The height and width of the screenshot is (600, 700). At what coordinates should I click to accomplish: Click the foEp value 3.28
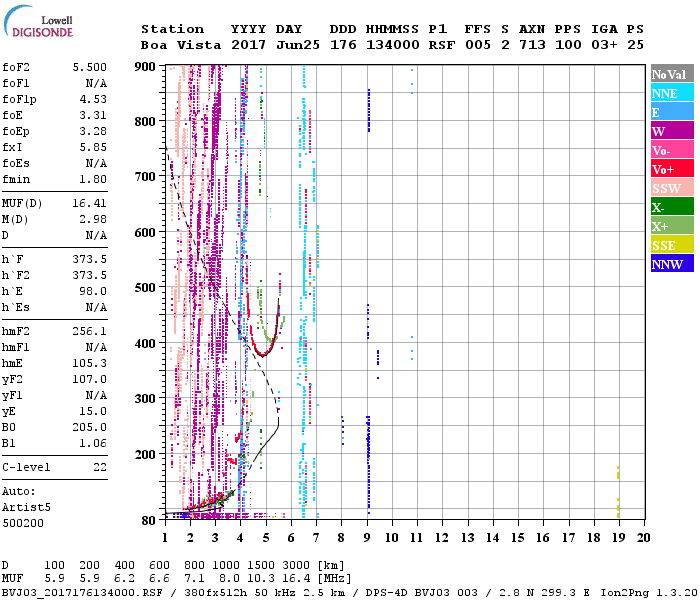(93, 131)
